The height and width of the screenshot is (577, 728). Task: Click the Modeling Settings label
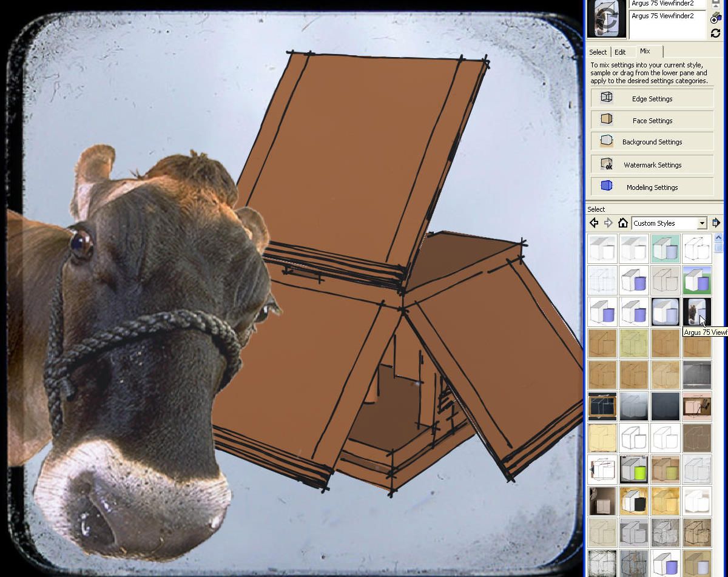pos(652,187)
